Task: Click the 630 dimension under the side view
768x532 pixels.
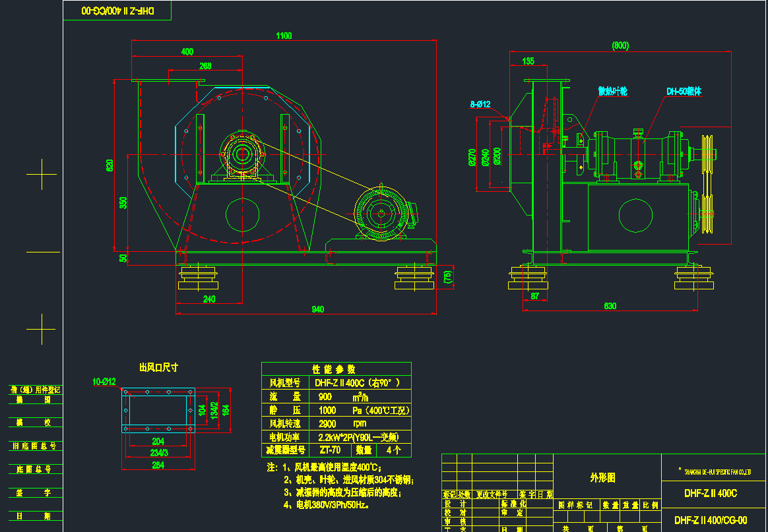Action: coord(610,305)
